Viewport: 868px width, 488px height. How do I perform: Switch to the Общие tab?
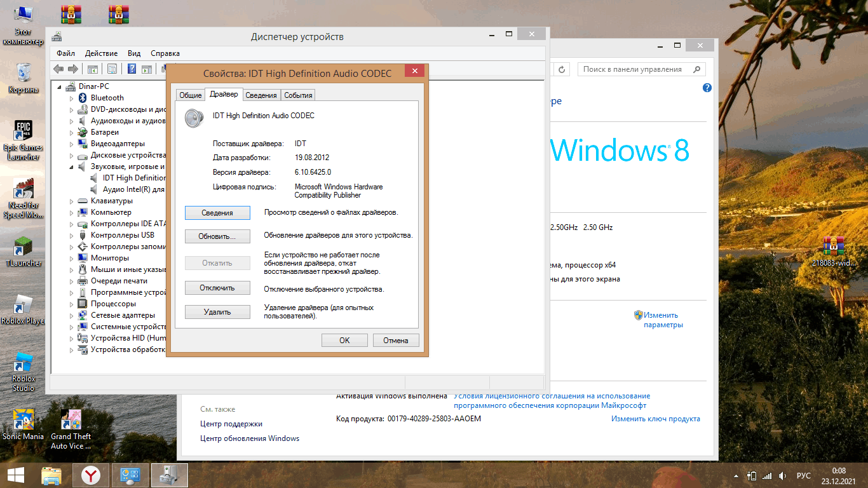191,95
